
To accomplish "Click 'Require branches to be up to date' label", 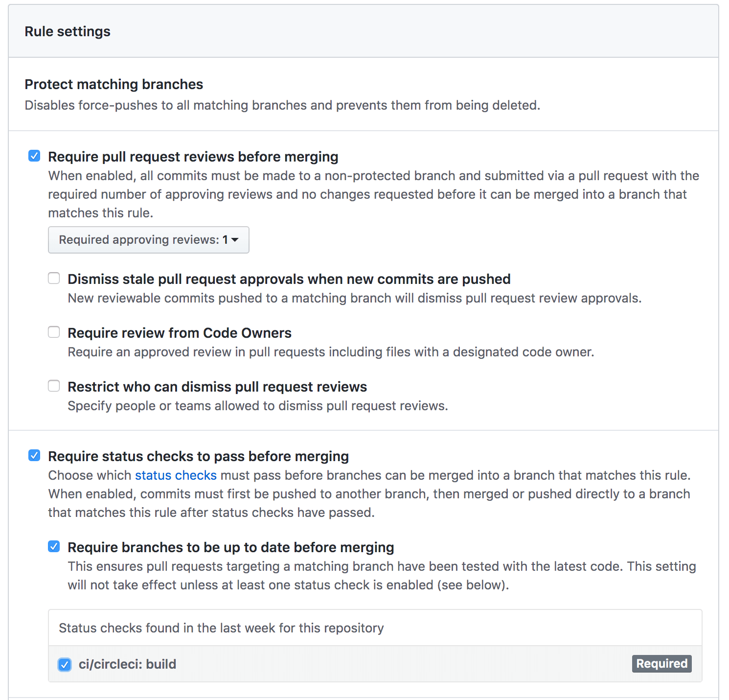I will coord(230,547).
